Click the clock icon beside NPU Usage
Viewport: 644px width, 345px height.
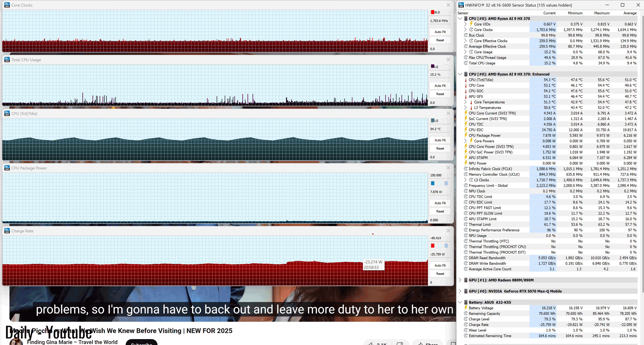click(x=466, y=235)
